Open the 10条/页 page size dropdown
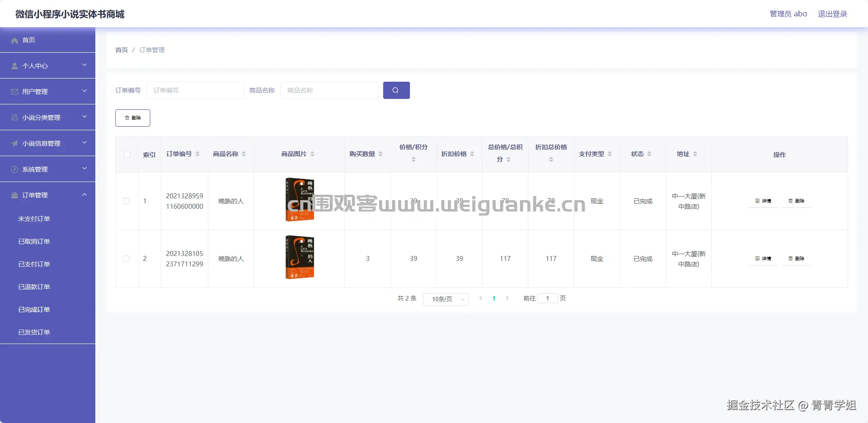868x423 pixels. tap(445, 299)
